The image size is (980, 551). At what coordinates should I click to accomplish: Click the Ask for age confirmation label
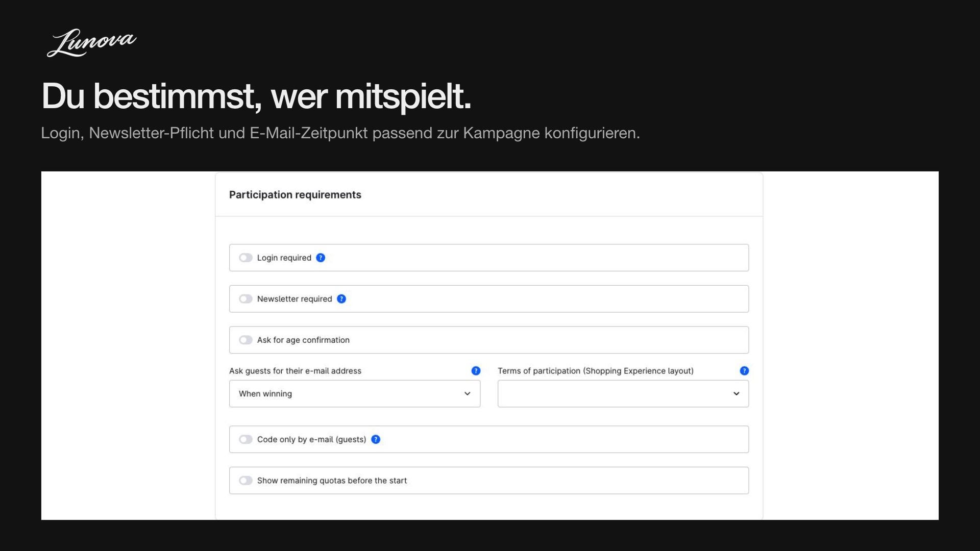(x=303, y=340)
